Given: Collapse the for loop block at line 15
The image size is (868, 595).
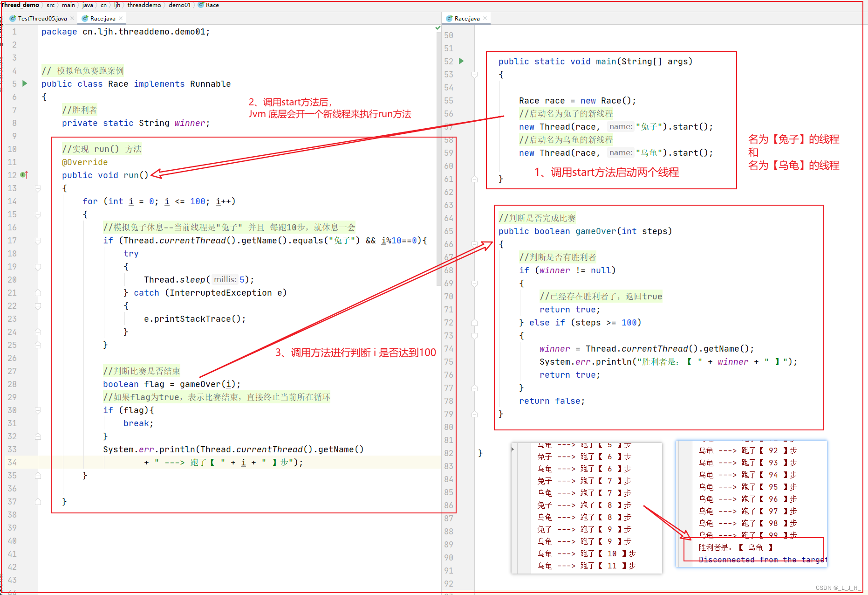Looking at the screenshot, I should coord(38,214).
